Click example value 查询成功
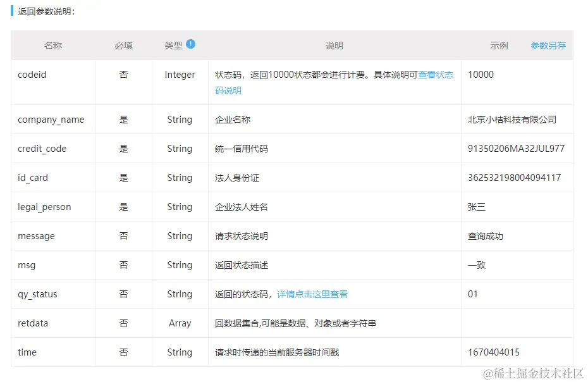588x384 pixels. [486, 236]
